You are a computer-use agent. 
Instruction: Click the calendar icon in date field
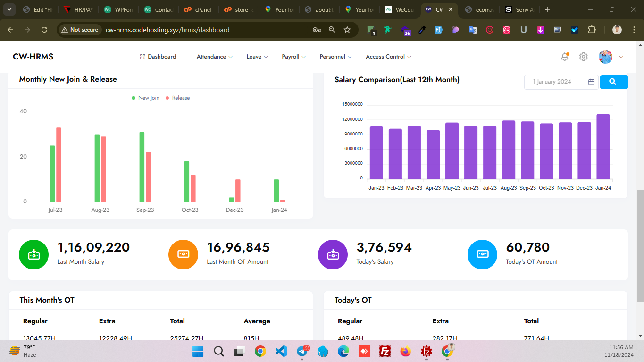point(591,82)
